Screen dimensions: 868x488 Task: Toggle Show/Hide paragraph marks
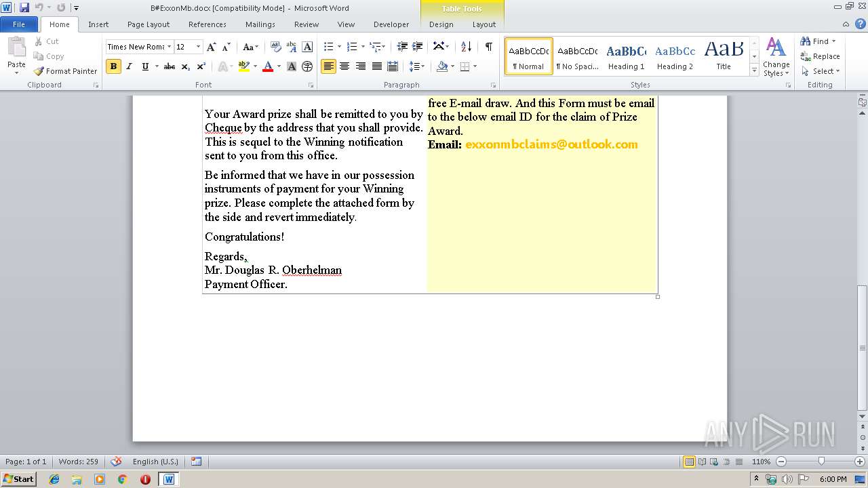[x=488, y=47]
